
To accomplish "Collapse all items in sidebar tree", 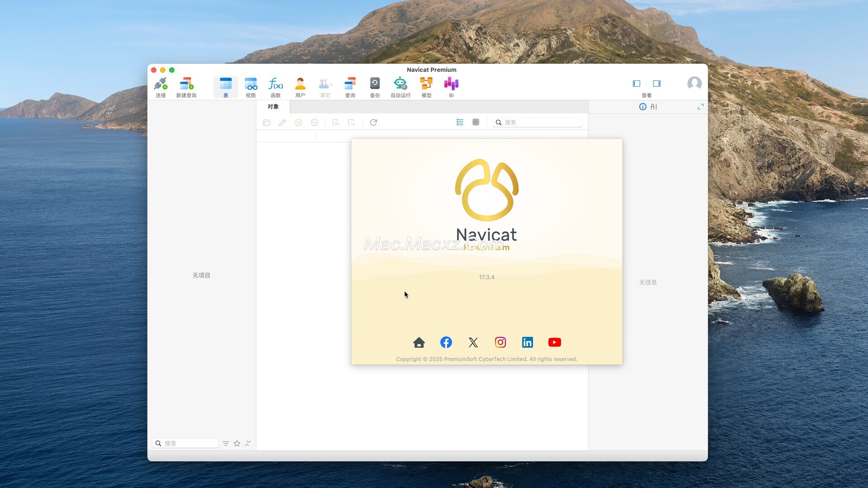I will [x=248, y=443].
